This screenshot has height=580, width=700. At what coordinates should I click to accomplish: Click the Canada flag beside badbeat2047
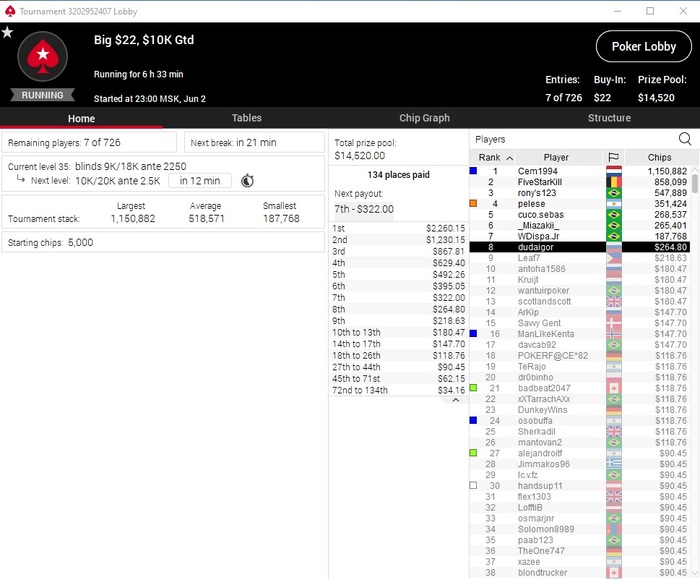pos(614,388)
